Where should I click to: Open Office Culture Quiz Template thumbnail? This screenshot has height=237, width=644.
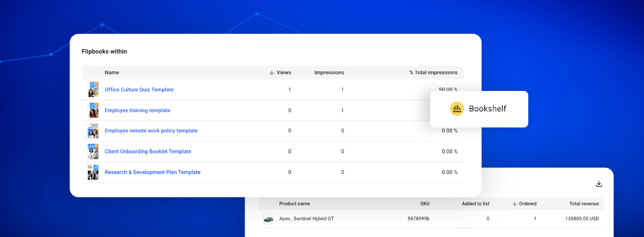[x=93, y=90]
